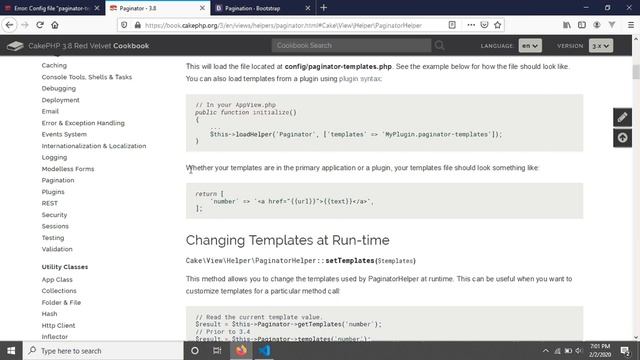
Task: Open the Validation page
Action: (57, 249)
